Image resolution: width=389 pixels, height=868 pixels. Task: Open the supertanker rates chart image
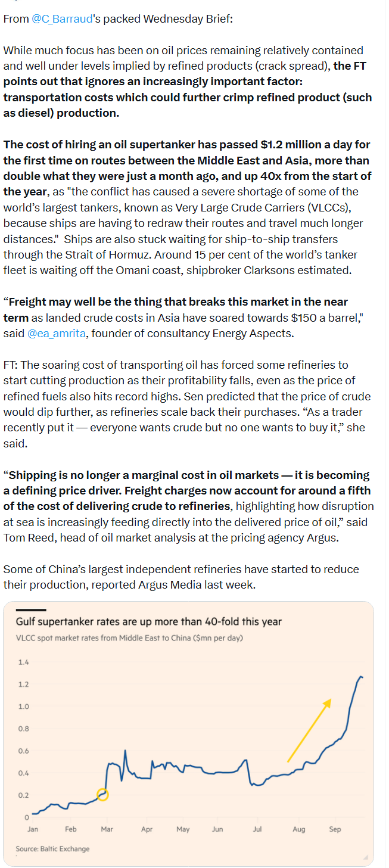point(188,733)
